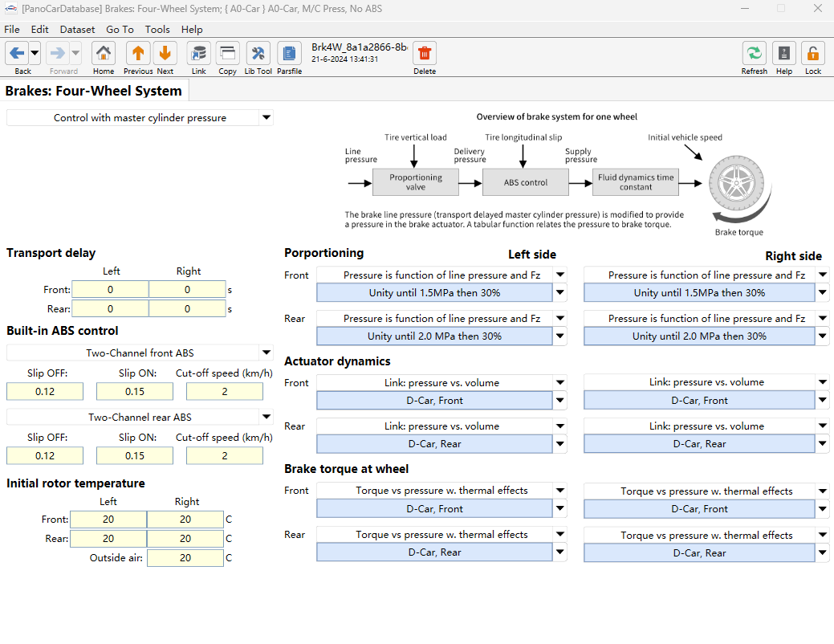
Task: Toggle the Lock padlock icon
Action: (x=812, y=53)
